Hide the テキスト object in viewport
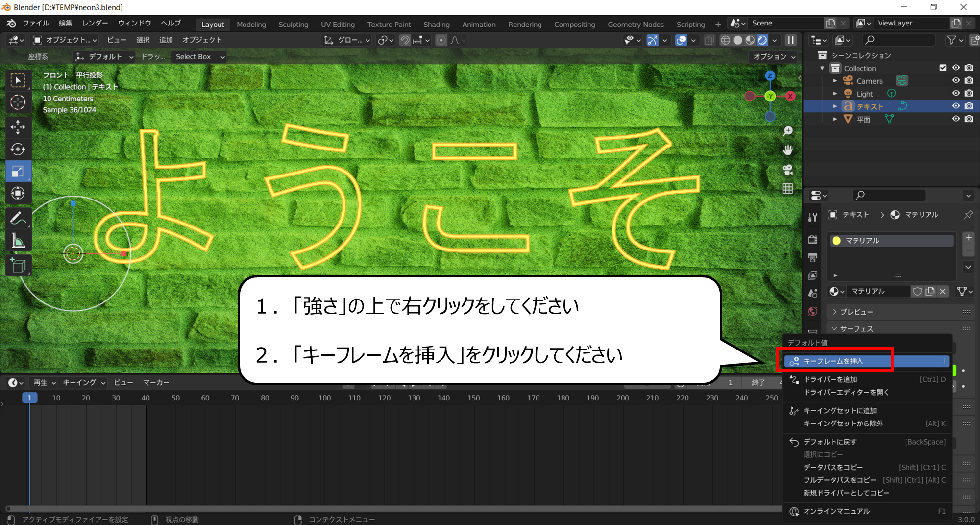 956,106
